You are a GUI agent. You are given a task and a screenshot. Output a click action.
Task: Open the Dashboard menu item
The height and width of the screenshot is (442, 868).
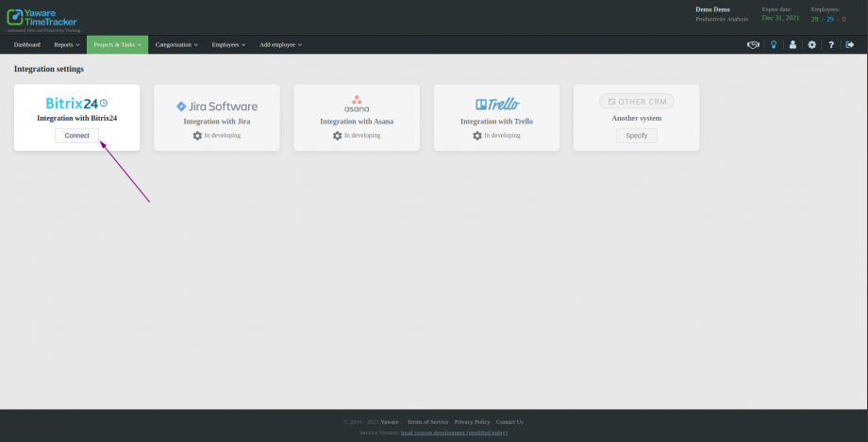(x=27, y=45)
